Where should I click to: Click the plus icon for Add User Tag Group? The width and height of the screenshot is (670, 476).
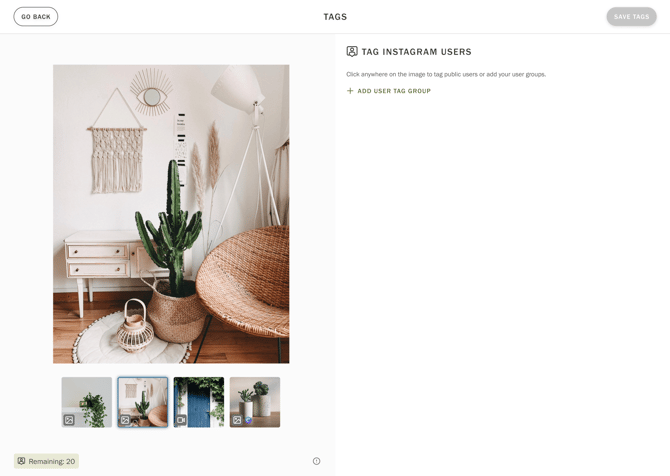click(x=350, y=91)
